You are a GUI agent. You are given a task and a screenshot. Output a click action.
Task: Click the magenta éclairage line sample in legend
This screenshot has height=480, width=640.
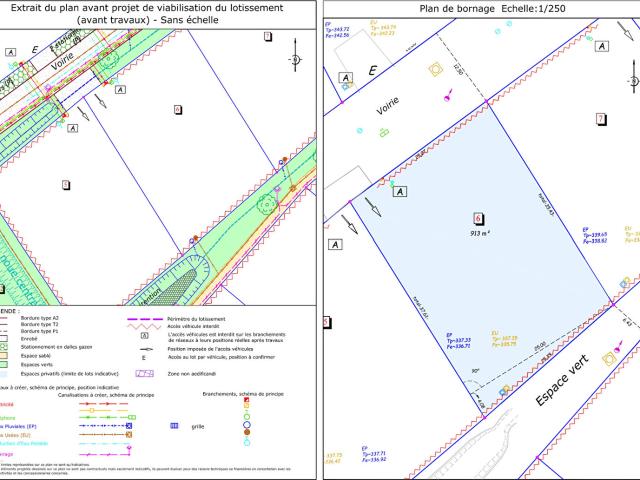tap(105, 452)
